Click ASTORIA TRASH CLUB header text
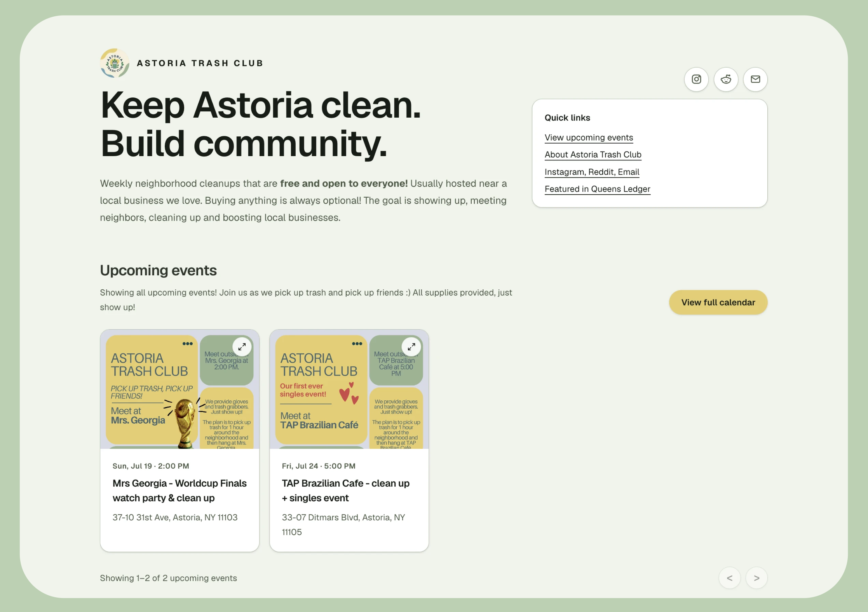Viewport: 868px width, 612px height. [x=200, y=63]
